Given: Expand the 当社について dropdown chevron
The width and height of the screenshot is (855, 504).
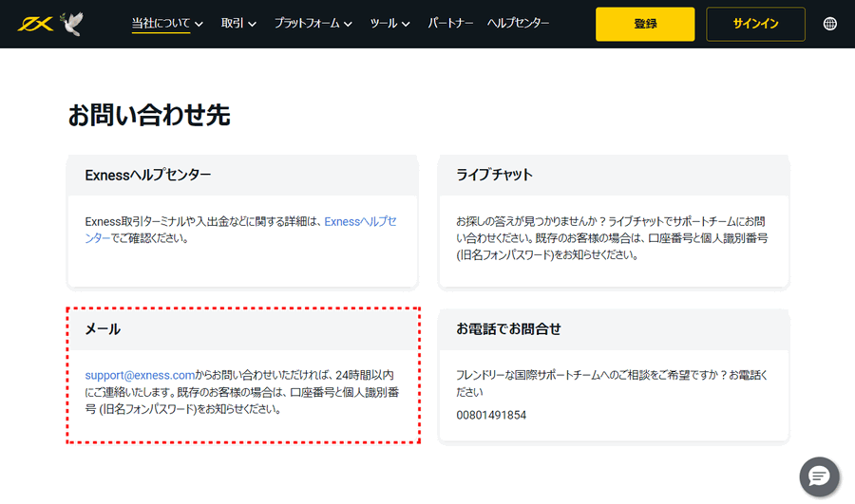Looking at the screenshot, I should [199, 24].
